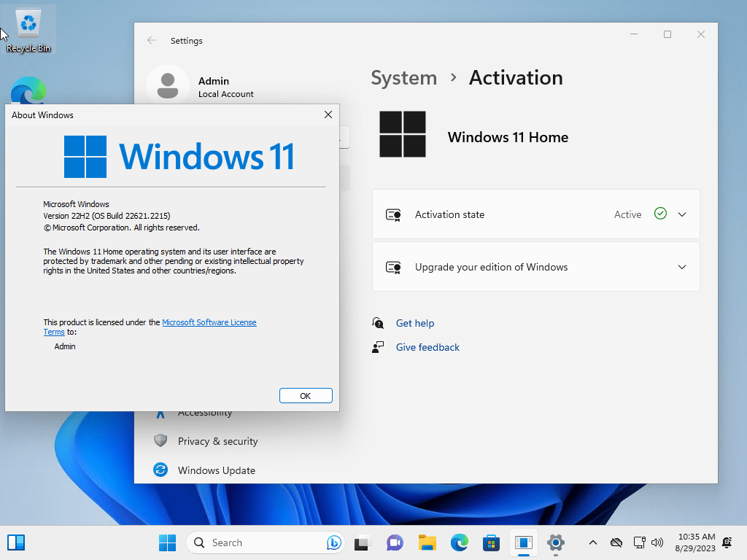Open the notification bell icon

tap(727, 542)
